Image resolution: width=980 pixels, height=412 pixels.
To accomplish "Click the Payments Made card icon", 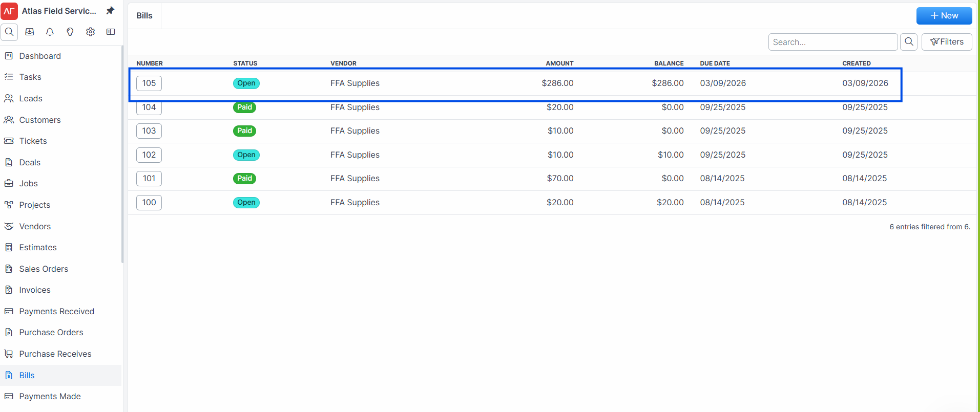I will click(x=9, y=396).
